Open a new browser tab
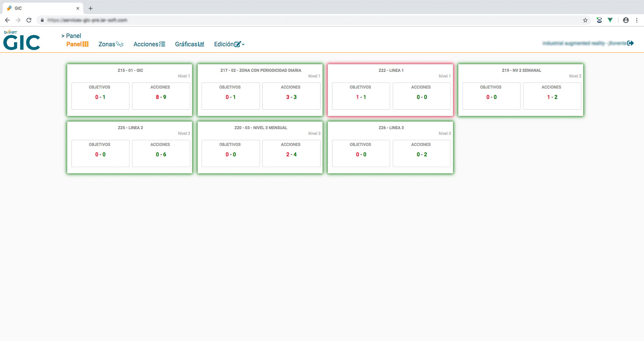This screenshot has height=341, width=644. [91, 8]
